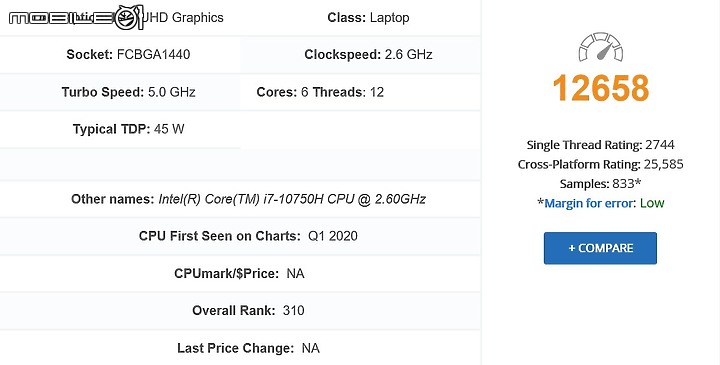Click the Other names i7-10750H row

click(240, 199)
